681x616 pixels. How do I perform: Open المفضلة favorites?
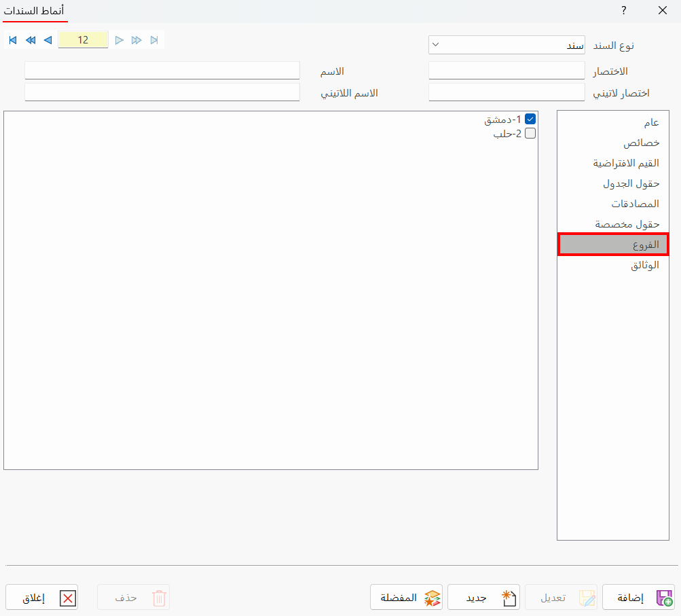(407, 598)
